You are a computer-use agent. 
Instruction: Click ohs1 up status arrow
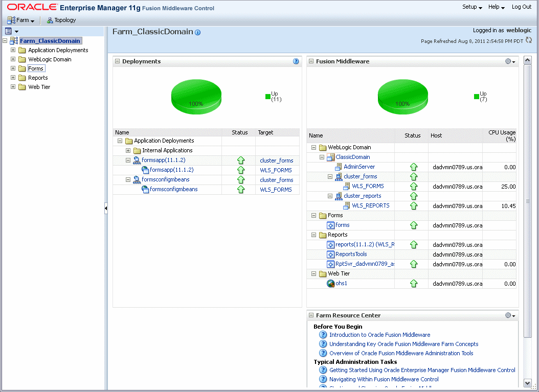coord(414,284)
